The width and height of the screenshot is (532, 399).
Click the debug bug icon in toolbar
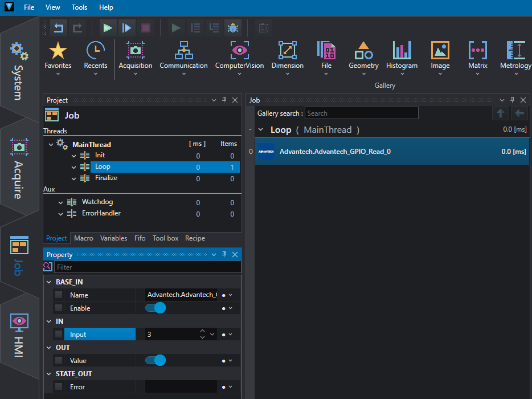click(232, 27)
